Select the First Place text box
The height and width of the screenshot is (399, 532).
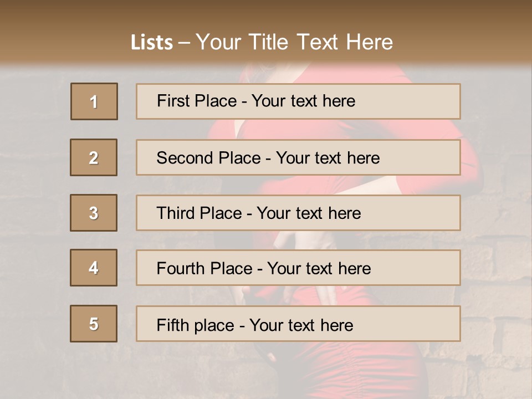pyautogui.click(x=298, y=101)
